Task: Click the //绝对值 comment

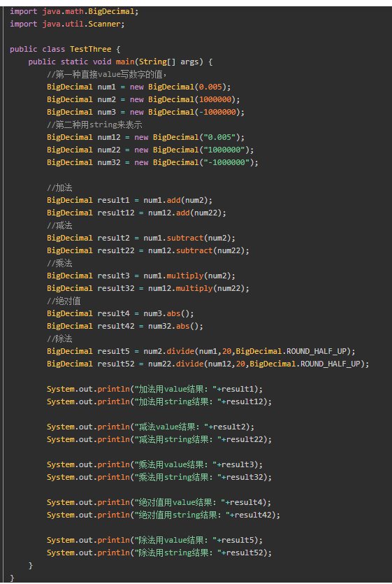Action: 64,301
